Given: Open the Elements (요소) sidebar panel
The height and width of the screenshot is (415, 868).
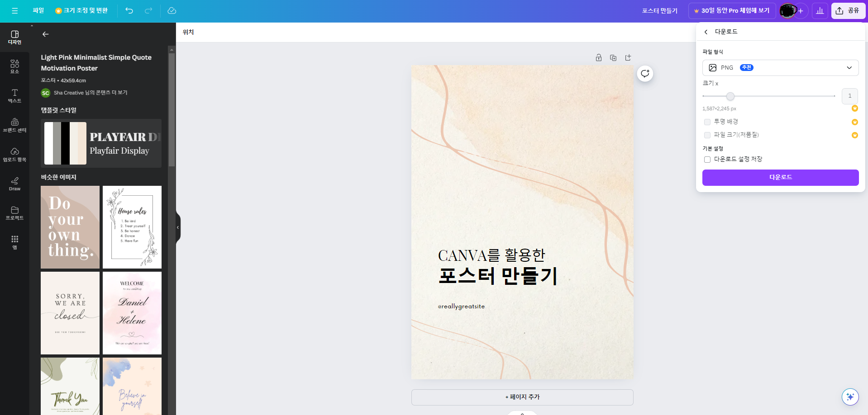Looking at the screenshot, I should coord(14,66).
